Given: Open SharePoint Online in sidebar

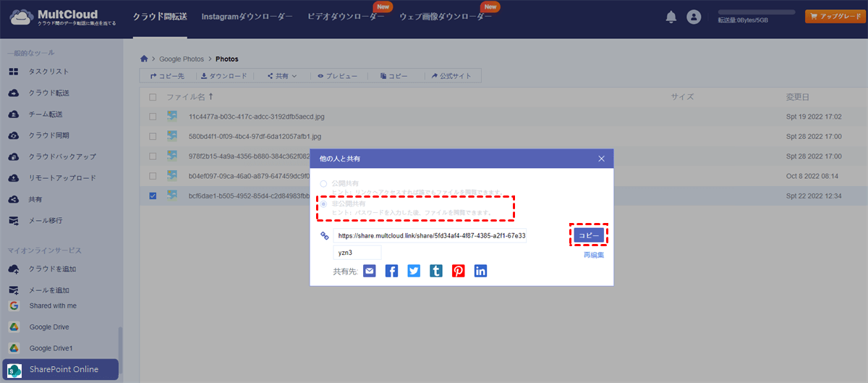Looking at the screenshot, I should pyautogui.click(x=59, y=369).
